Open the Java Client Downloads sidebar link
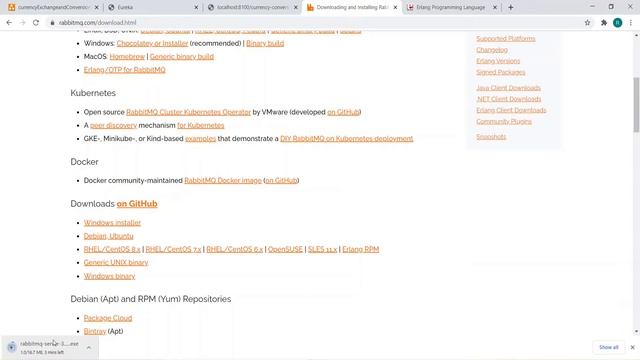Viewport: 640px width, 360px height. pos(508,88)
